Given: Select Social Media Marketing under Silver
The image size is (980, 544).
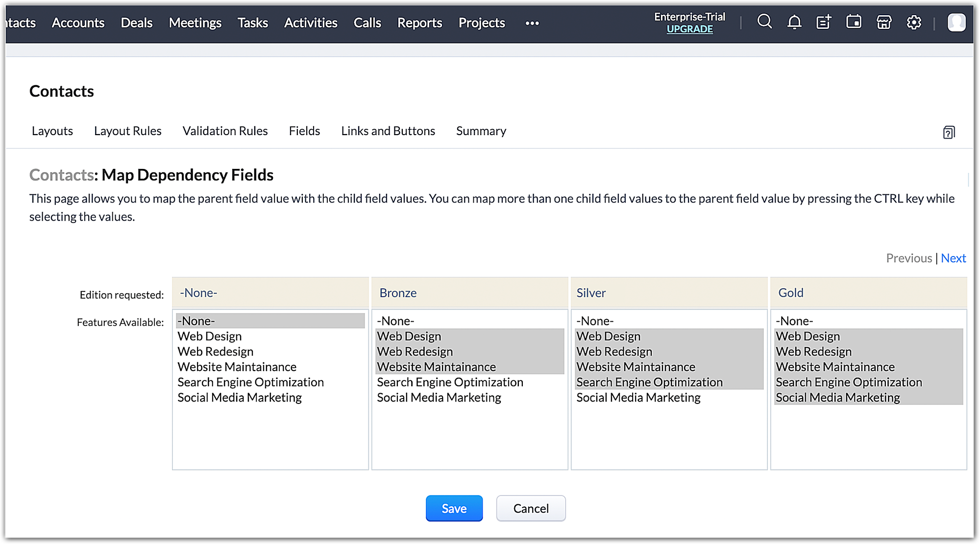Looking at the screenshot, I should click(638, 398).
